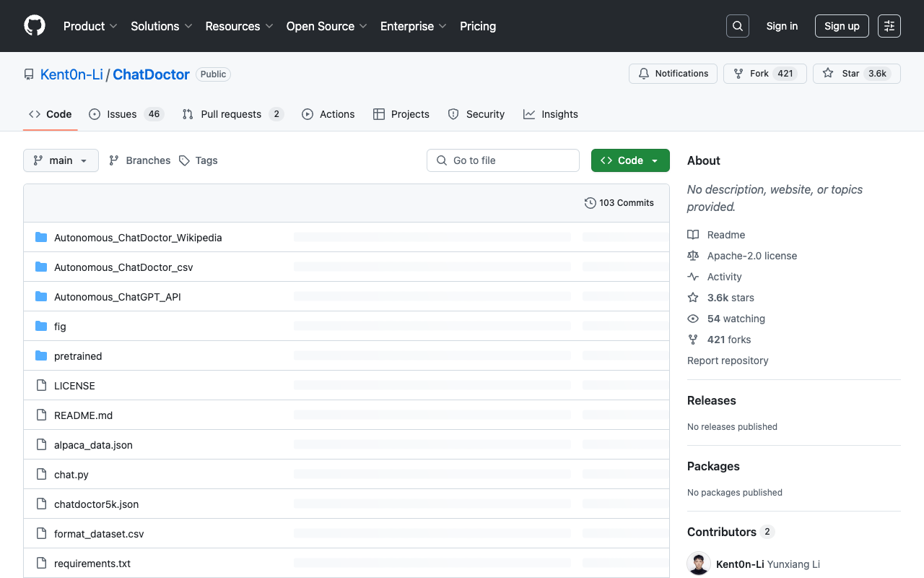Open the format_dataset.csv file name
The width and height of the screenshot is (924, 578).
point(99,534)
